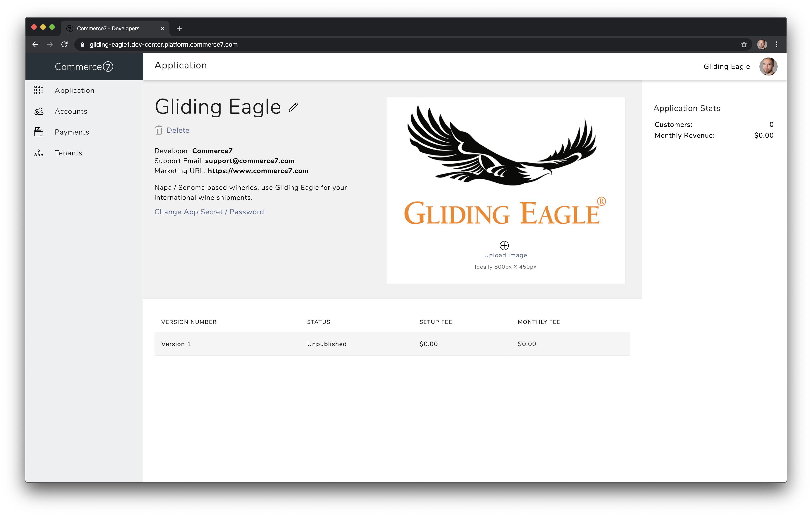This screenshot has height=516, width=812.
Task: Reload the page in the browser
Action: point(64,44)
